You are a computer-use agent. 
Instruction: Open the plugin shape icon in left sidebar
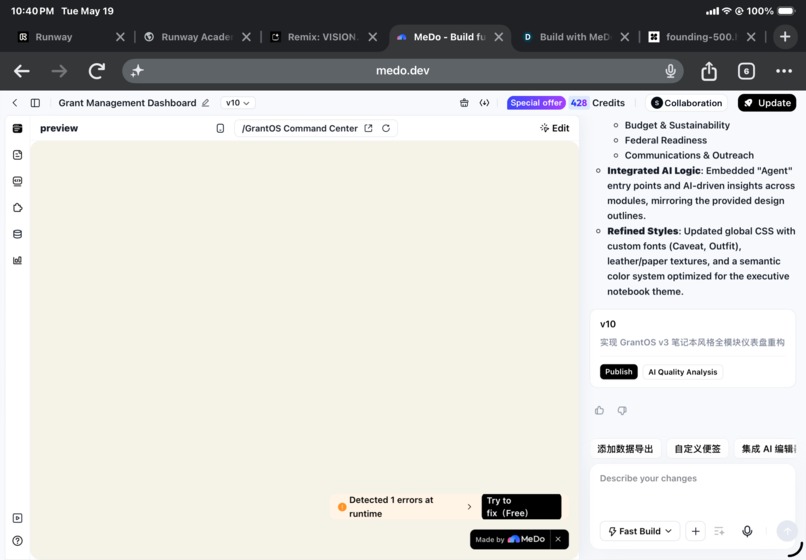pyautogui.click(x=17, y=208)
